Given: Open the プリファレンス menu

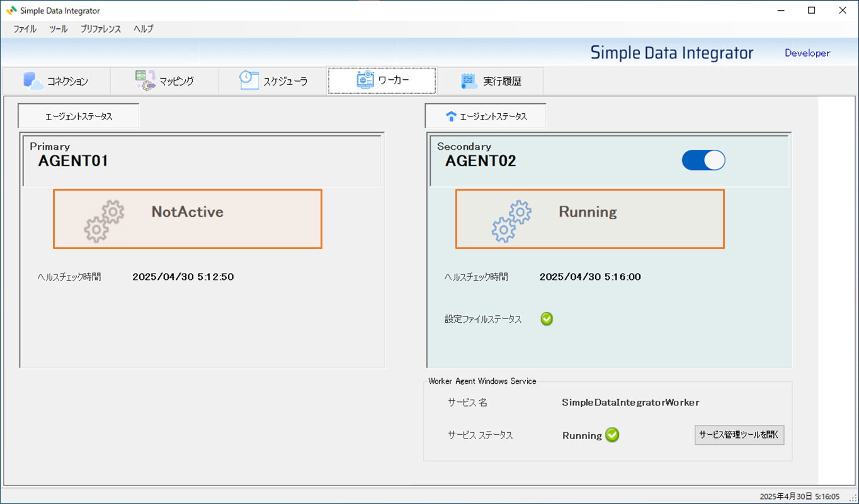Looking at the screenshot, I should (x=101, y=29).
